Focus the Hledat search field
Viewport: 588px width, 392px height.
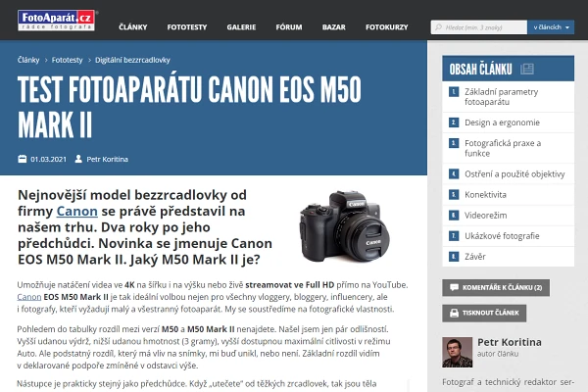(479, 27)
